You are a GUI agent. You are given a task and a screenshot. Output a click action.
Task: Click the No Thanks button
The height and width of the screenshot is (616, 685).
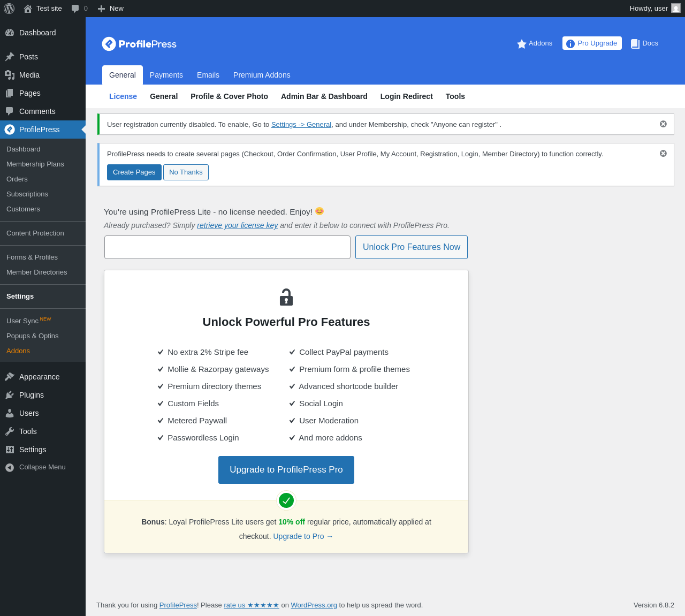pyautogui.click(x=186, y=172)
